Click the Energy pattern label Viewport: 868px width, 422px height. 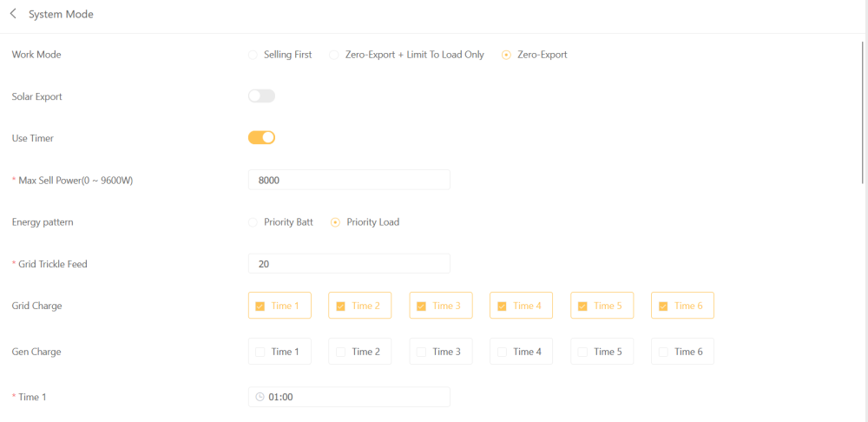tap(43, 222)
